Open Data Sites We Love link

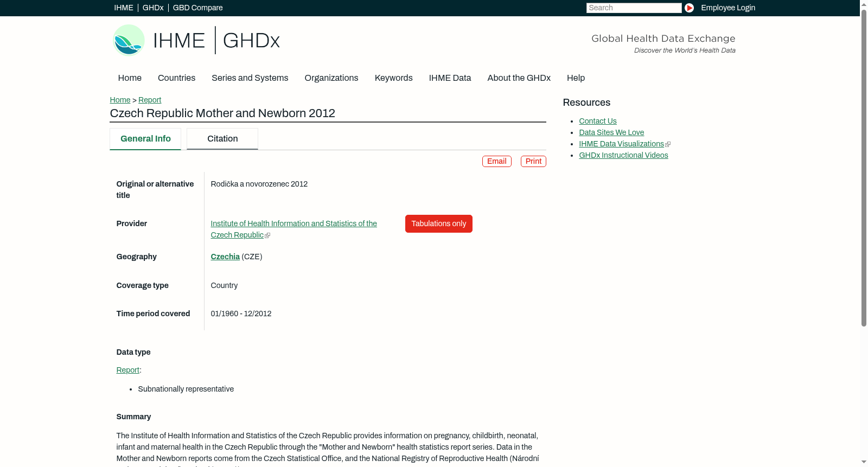pos(611,132)
